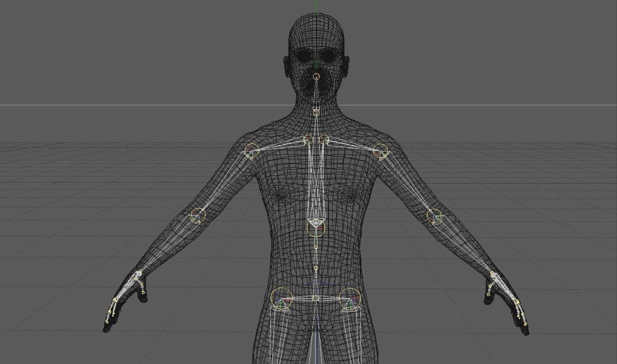Image resolution: width=617 pixels, height=364 pixels.
Task: Select the clavicle joint left of the spine
Action: pyautogui.click(x=308, y=139)
